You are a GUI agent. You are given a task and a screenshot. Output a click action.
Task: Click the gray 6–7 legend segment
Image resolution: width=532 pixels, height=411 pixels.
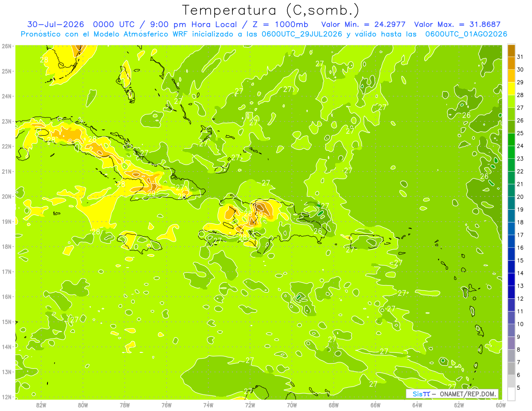(x=511, y=368)
